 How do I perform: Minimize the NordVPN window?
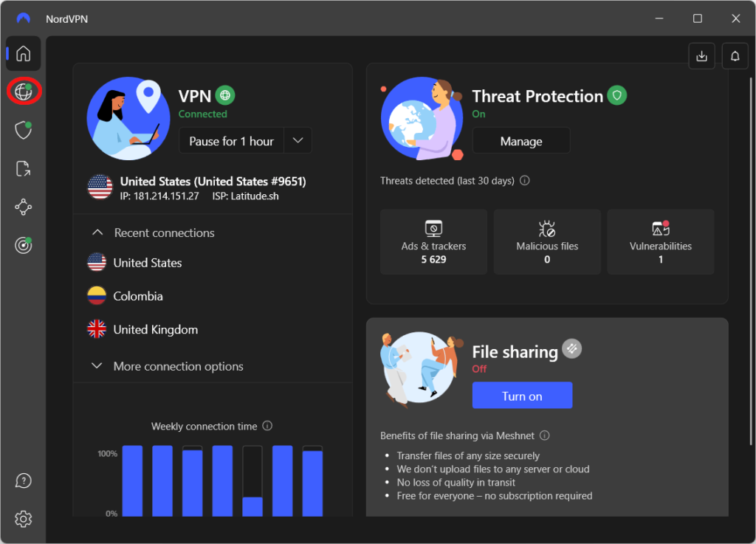659,18
